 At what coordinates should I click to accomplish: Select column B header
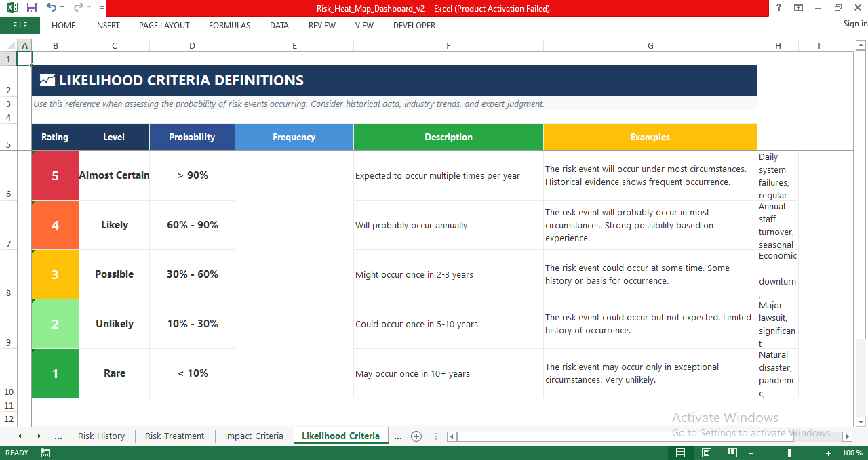[x=55, y=45]
